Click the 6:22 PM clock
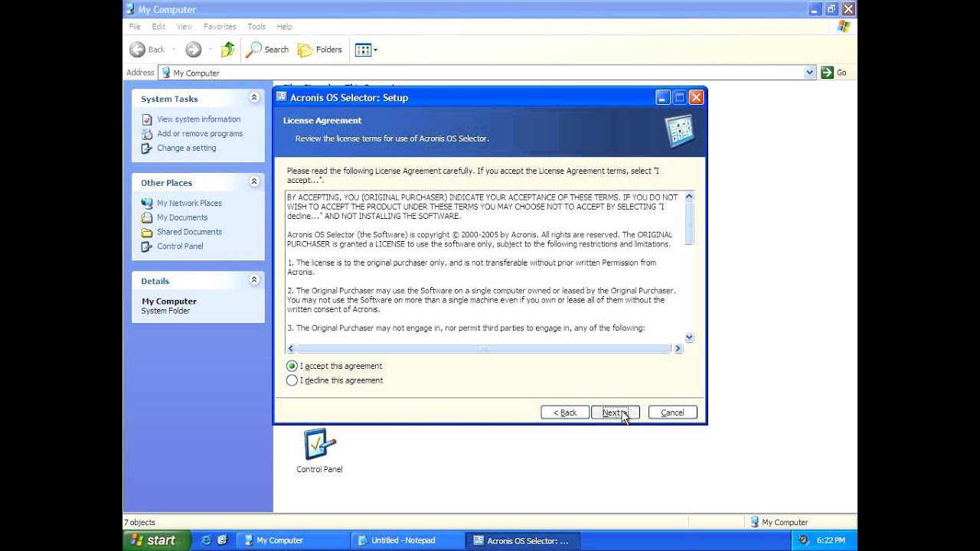 click(x=831, y=540)
